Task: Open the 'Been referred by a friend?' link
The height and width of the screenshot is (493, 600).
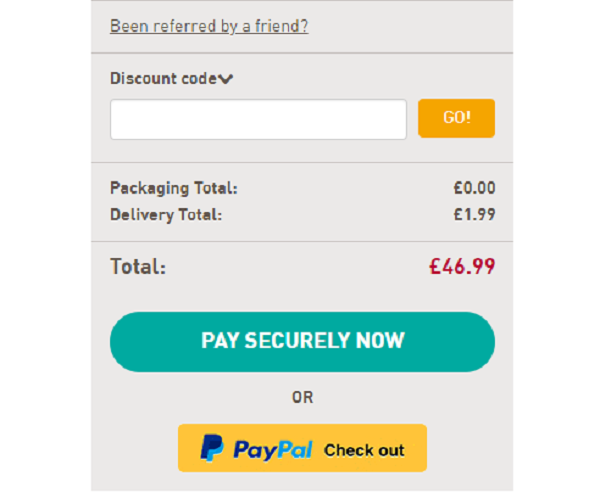Action: pyautogui.click(x=209, y=26)
